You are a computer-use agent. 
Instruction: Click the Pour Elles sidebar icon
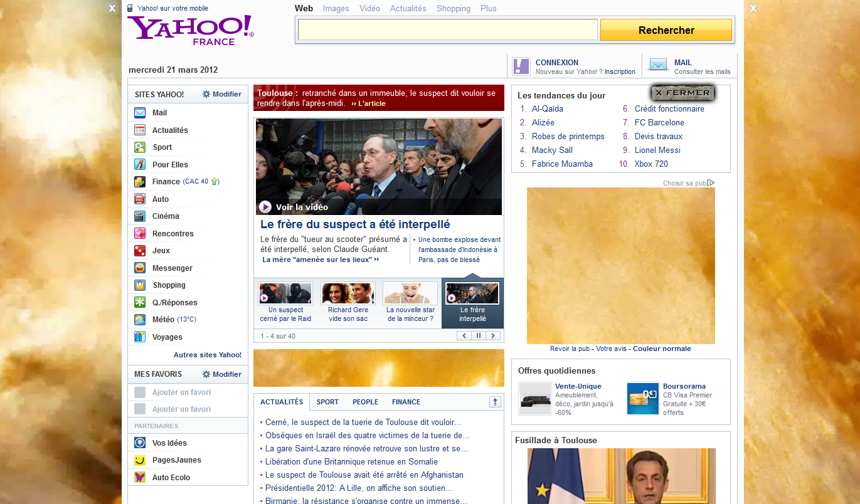140,165
